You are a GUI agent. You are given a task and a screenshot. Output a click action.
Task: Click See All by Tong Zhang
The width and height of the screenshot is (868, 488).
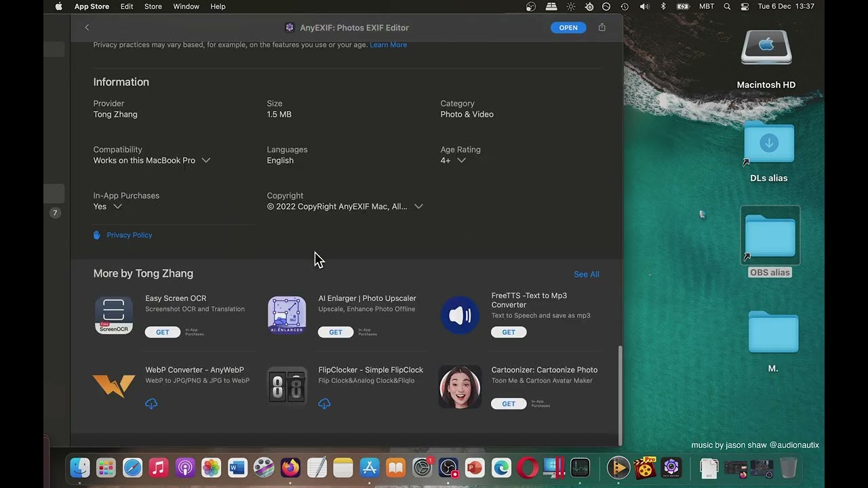tap(587, 274)
